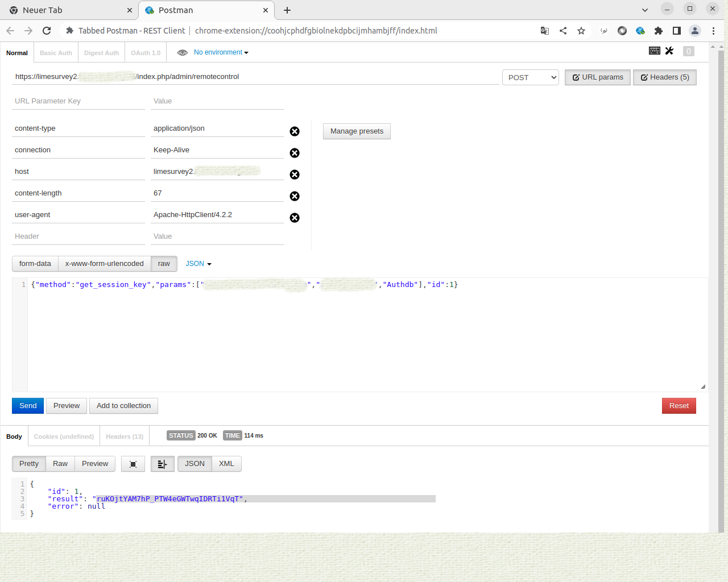Switch response view to Raw
Viewport: 728px width, 582px height.
tap(60, 464)
